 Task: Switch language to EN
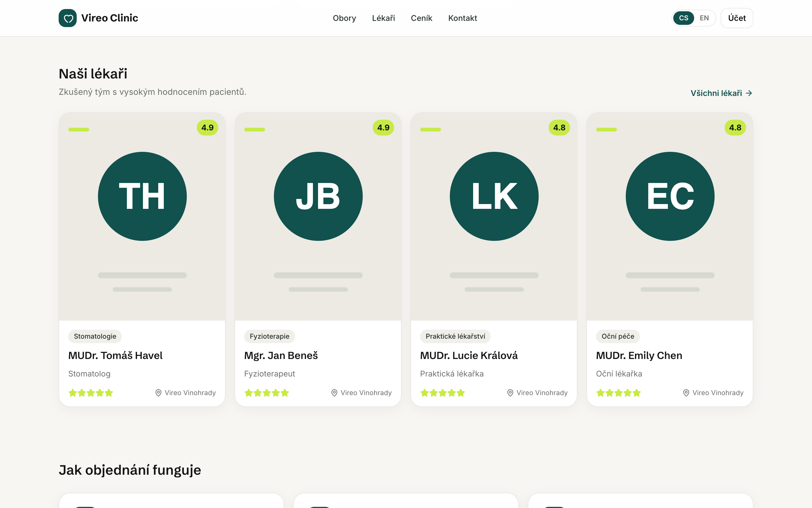704,18
